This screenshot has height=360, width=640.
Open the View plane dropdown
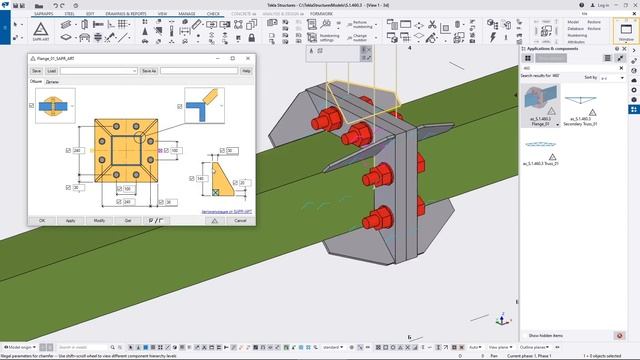coord(500,347)
